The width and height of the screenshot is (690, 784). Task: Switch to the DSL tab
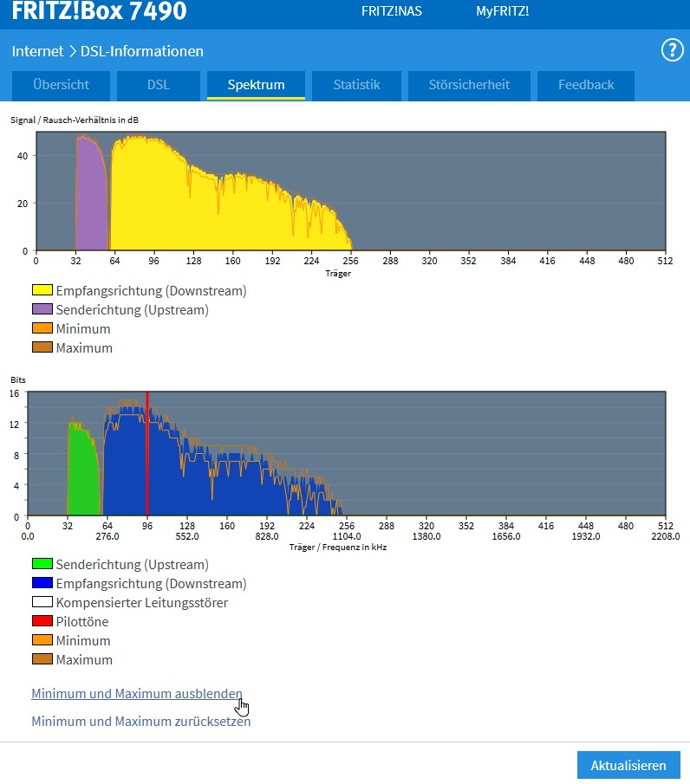pyautogui.click(x=159, y=85)
